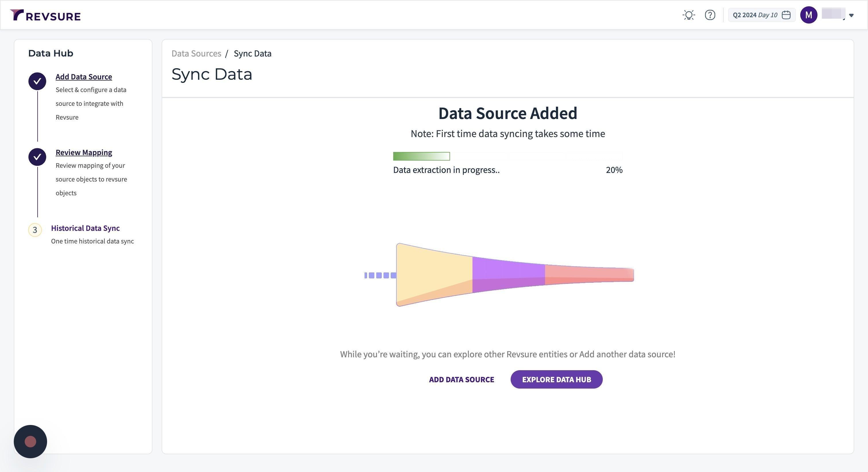Screen dimensions: 868x472
Task: Click the M user avatar
Action: pyautogui.click(x=809, y=15)
